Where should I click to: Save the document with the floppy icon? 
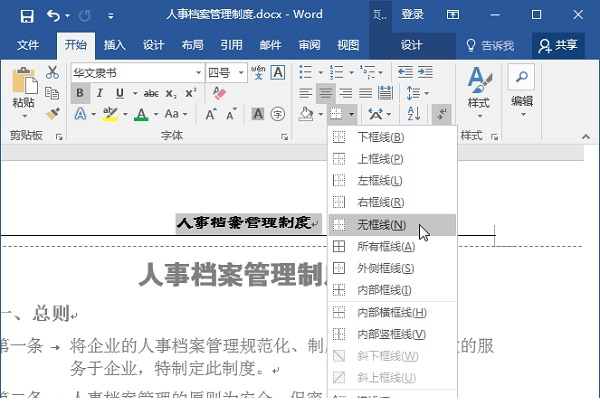tap(27, 16)
